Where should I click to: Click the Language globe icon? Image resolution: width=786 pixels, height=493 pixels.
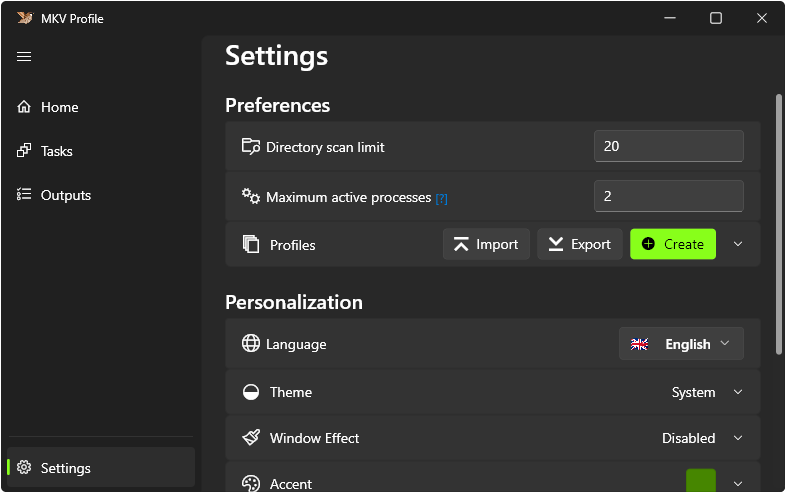point(251,344)
